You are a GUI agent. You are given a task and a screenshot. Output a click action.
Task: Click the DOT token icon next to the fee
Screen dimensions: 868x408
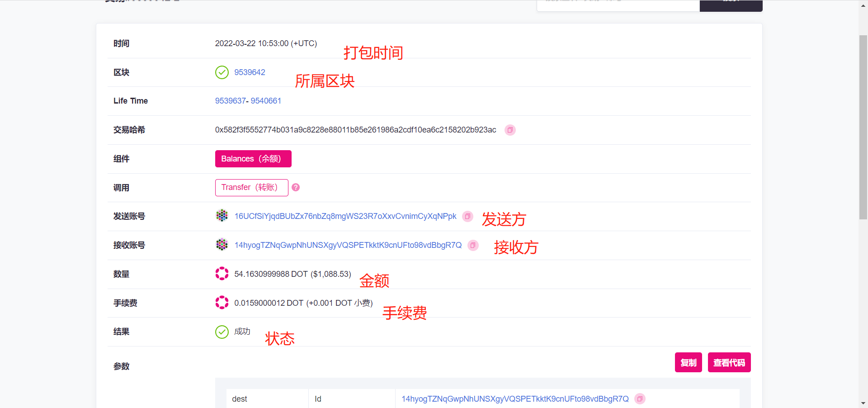[x=222, y=303]
